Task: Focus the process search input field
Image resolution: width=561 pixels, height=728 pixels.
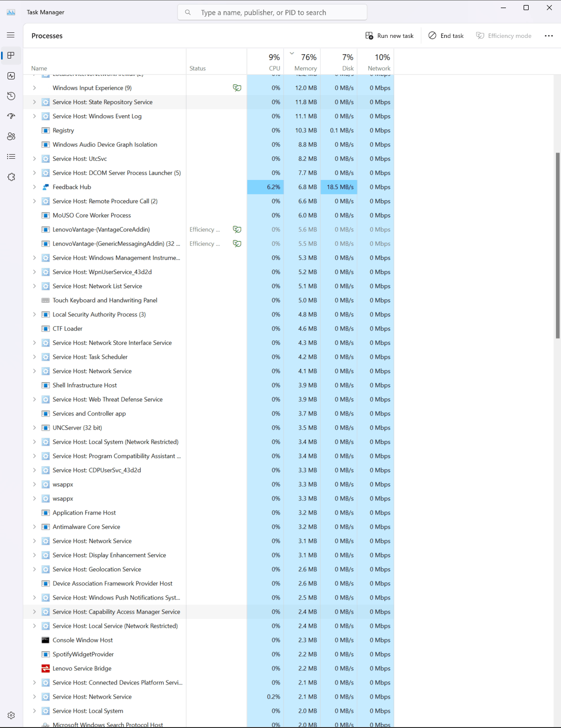Action: [x=272, y=12]
